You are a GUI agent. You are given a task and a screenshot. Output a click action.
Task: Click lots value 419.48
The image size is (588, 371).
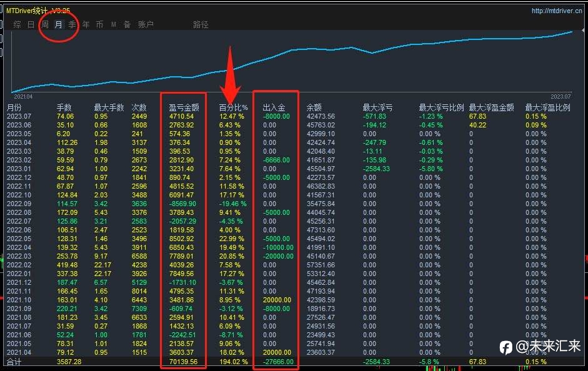[x=67, y=265]
